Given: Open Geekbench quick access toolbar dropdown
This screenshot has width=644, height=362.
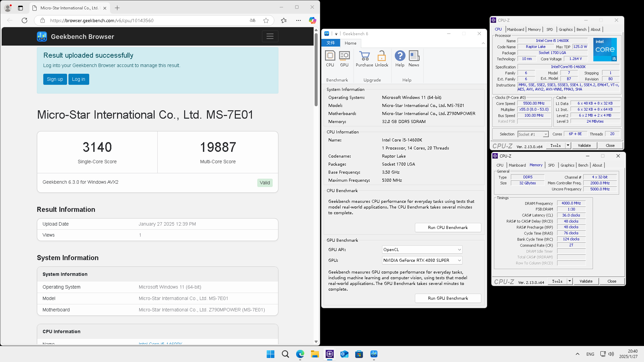Looking at the screenshot, I should 336,34.
